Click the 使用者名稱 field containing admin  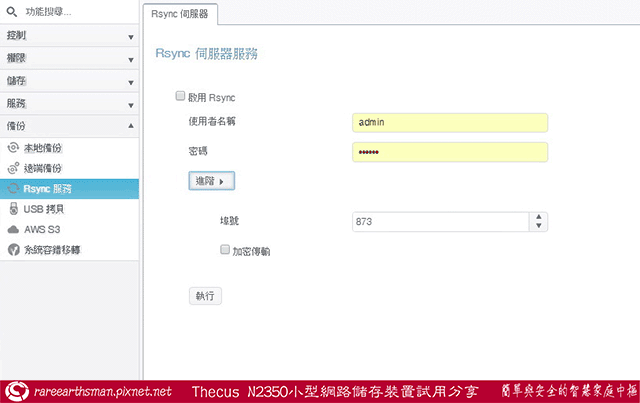450,122
